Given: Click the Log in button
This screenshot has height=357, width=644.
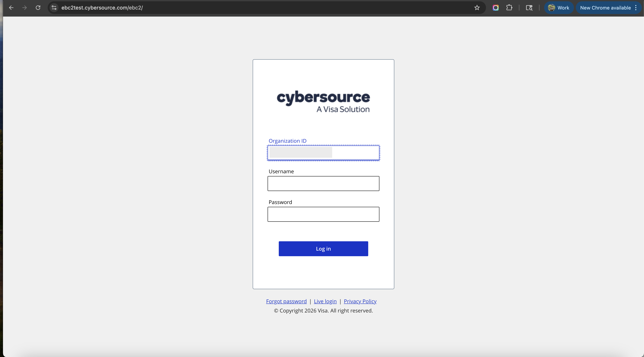Looking at the screenshot, I should pyautogui.click(x=323, y=249).
